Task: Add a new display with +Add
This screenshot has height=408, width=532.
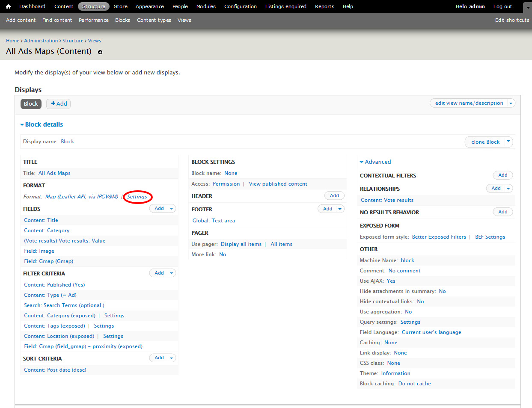Action: [59, 103]
